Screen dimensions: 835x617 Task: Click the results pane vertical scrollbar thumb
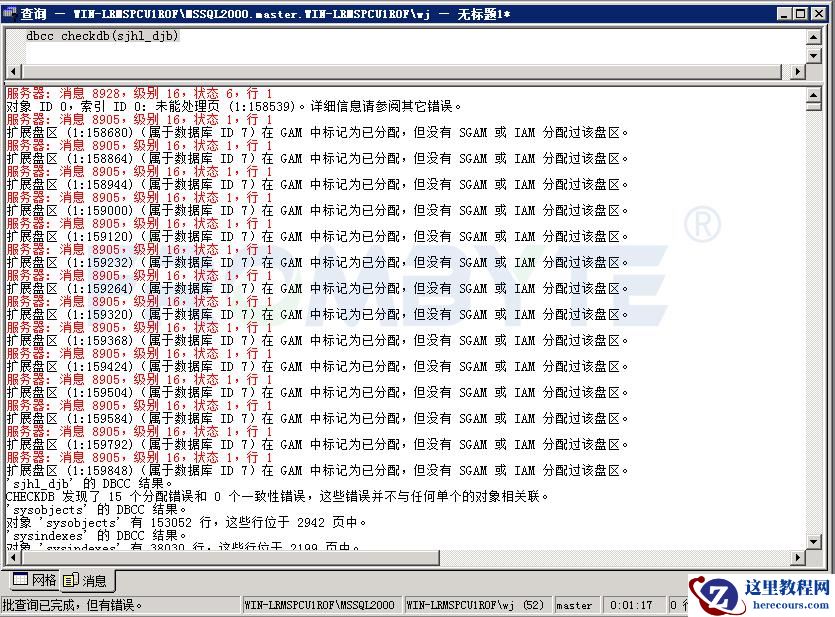[813, 106]
